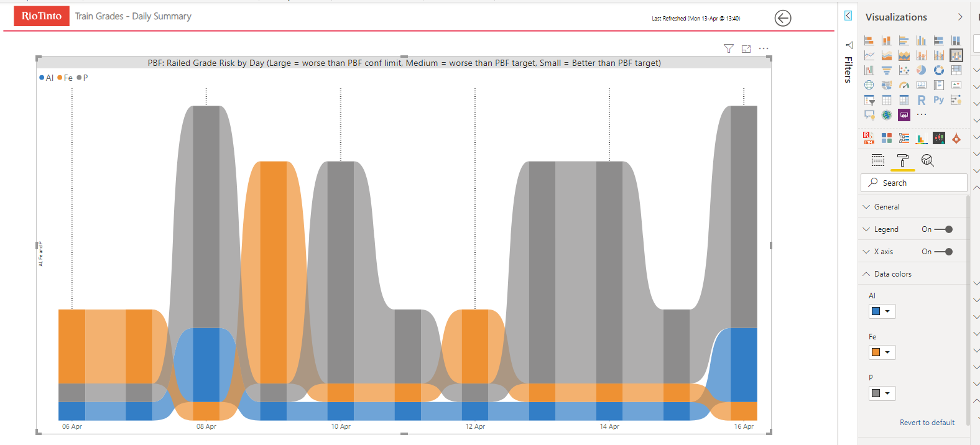Select the KPI visual

click(956, 85)
